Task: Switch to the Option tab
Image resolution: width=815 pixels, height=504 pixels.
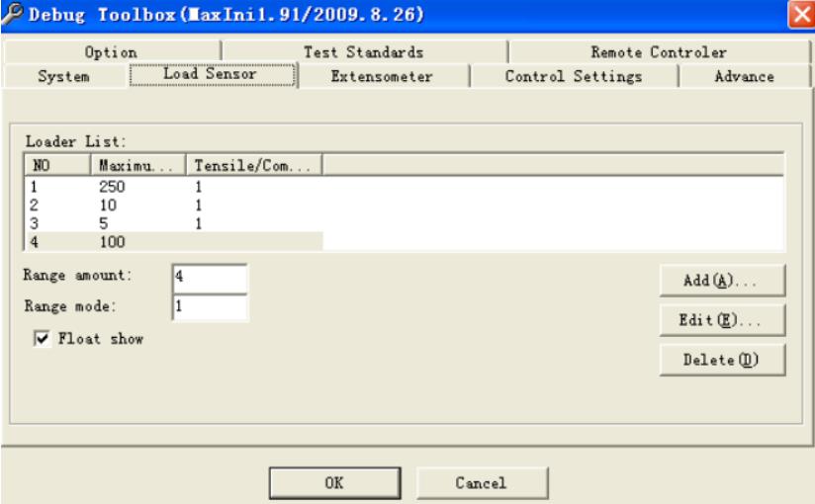Action: point(111,52)
